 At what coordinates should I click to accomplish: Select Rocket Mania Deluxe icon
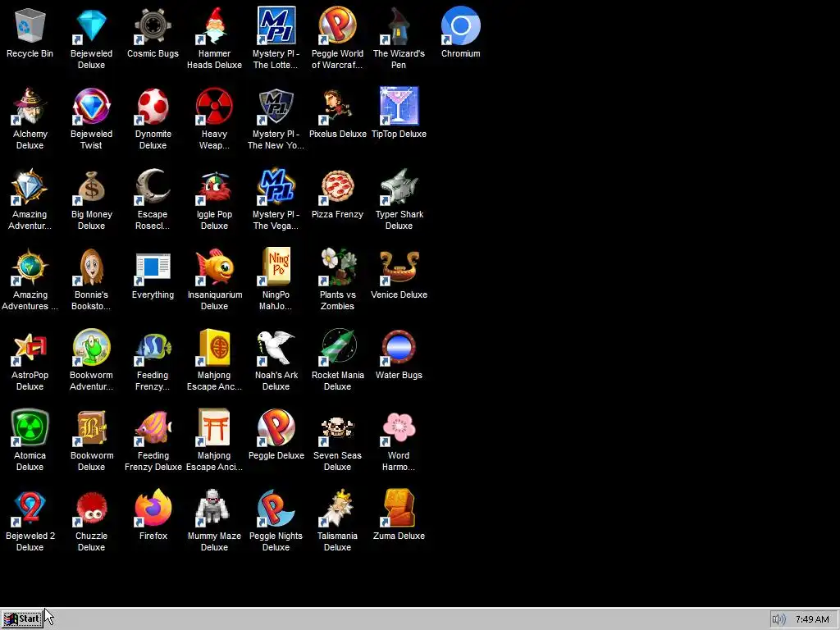(x=337, y=347)
